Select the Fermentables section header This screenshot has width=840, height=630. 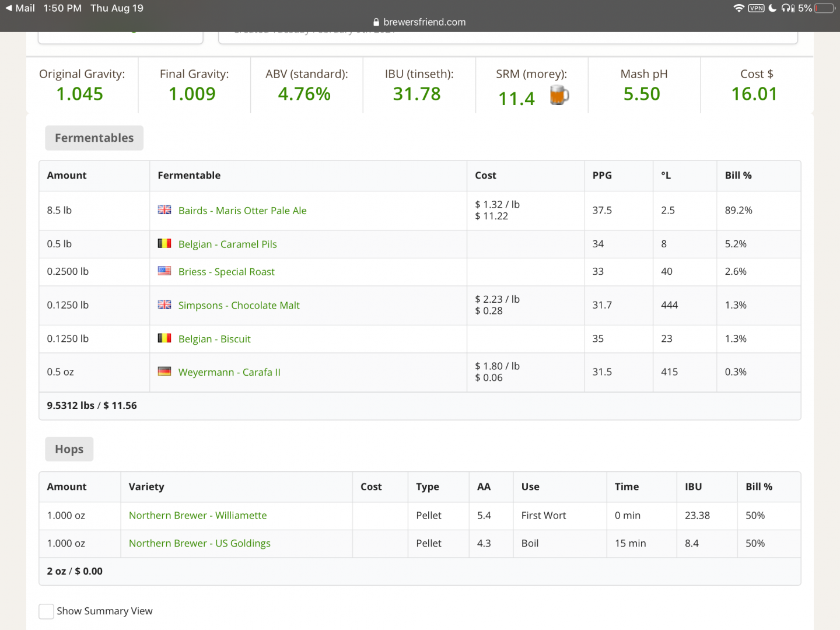[94, 138]
